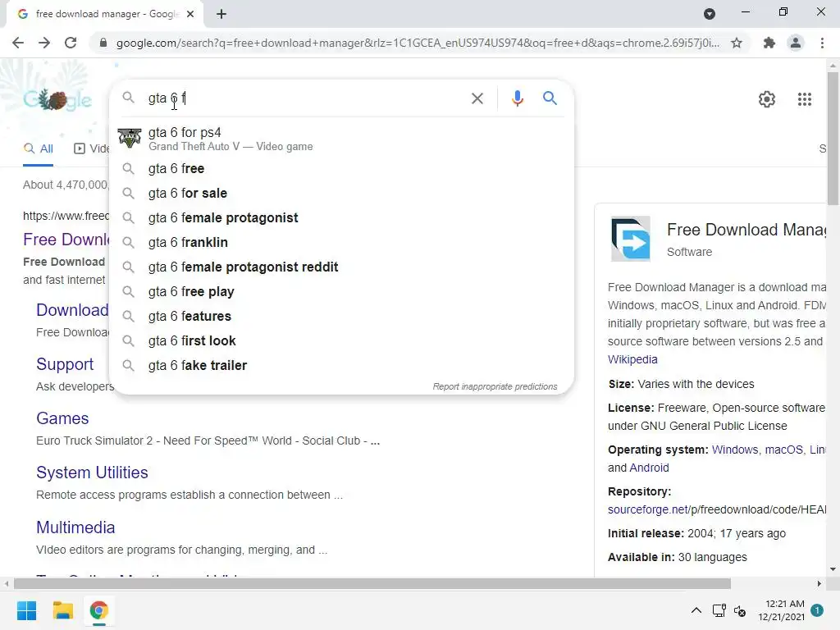Viewport: 840px width, 630px height.
Task: Click Free Download Manager panel logo
Action: [x=631, y=239]
